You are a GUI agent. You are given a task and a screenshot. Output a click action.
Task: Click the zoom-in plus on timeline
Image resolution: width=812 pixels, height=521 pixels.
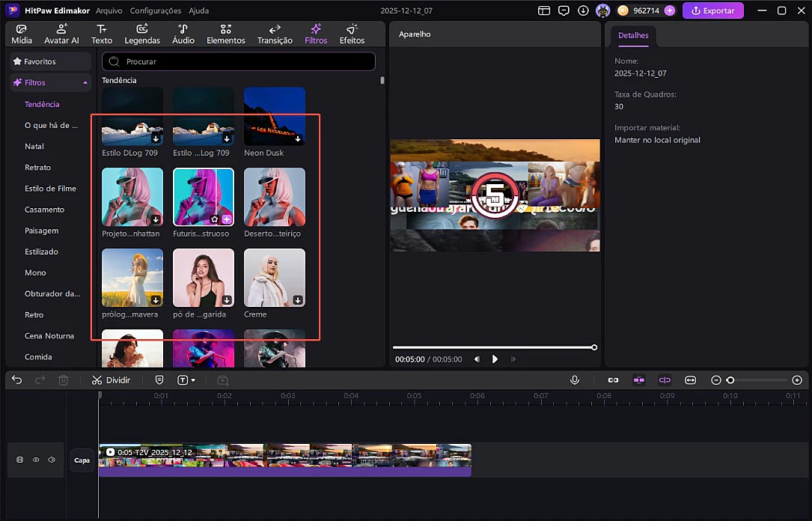point(797,380)
